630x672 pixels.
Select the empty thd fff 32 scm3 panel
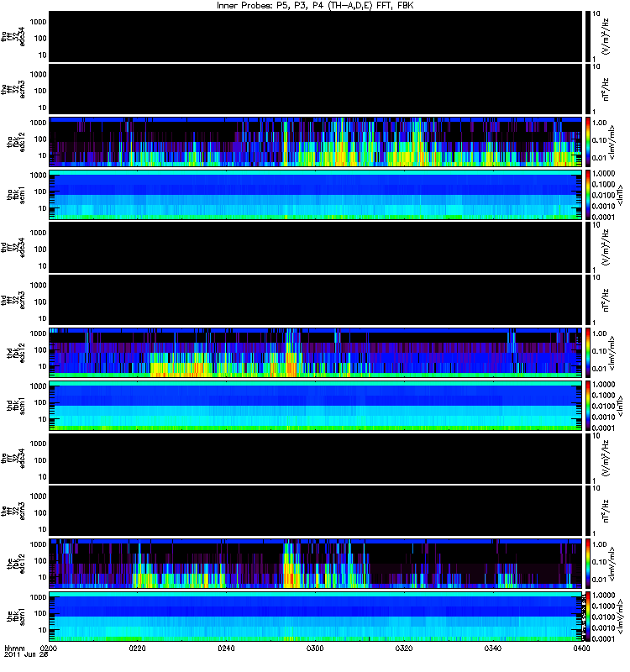[x=316, y=300]
